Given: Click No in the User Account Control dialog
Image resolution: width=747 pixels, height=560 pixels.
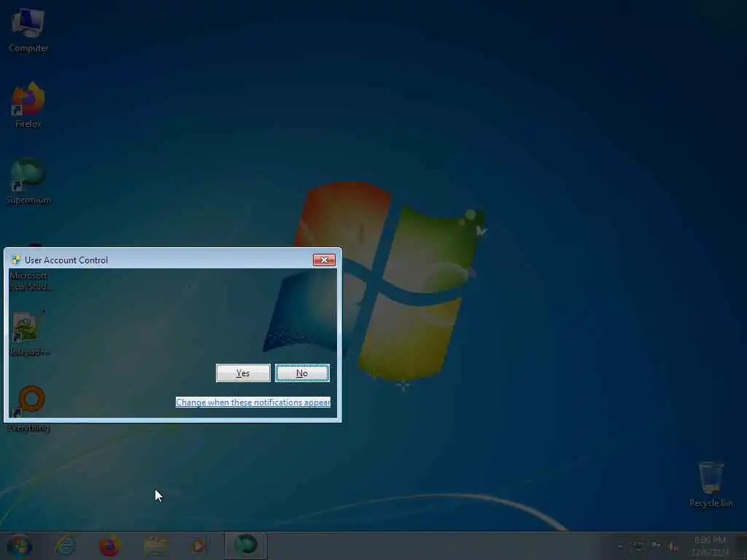Looking at the screenshot, I should (x=302, y=373).
